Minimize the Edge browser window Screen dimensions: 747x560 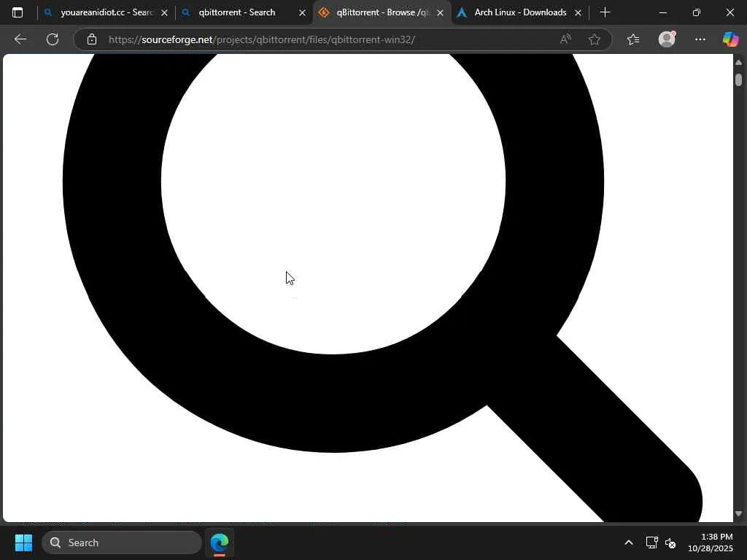(x=662, y=13)
